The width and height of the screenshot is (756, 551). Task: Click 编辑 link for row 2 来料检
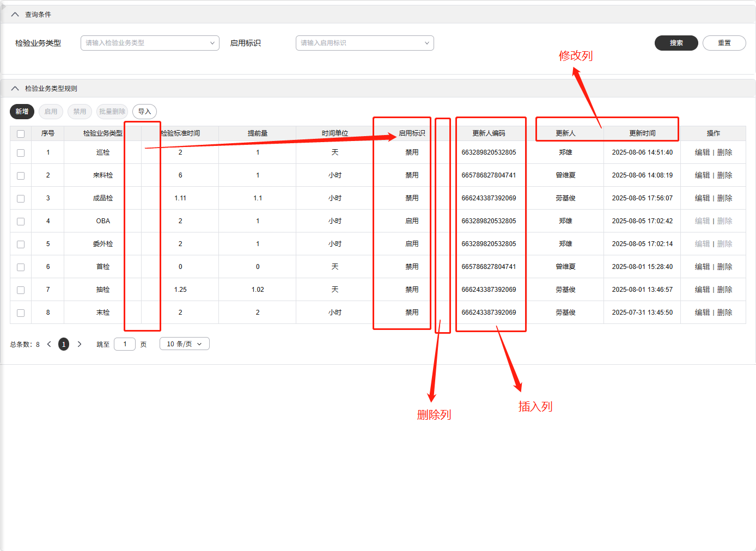click(x=702, y=175)
